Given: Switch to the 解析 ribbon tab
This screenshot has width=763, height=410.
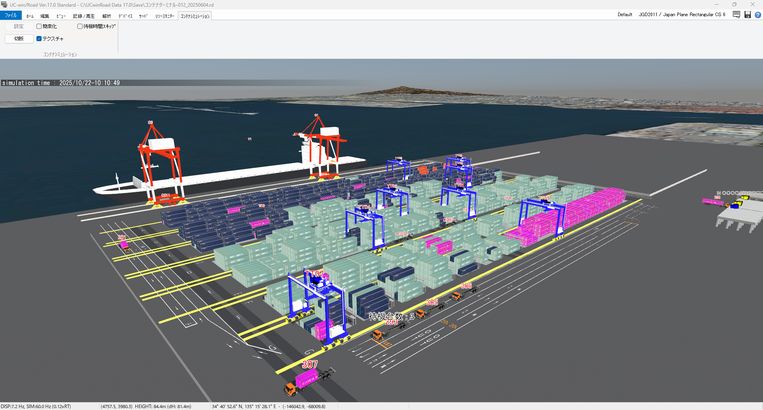Looking at the screenshot, I should tap(106, 16).
